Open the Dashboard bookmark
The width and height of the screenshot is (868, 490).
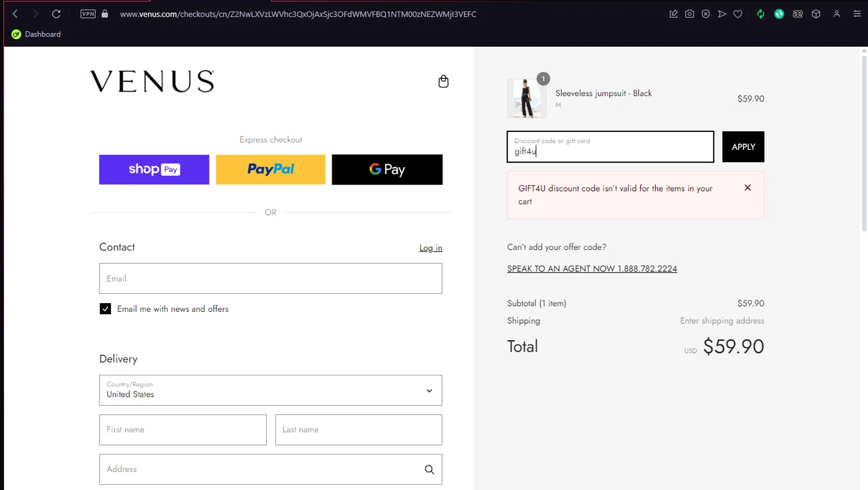(36, 34)
